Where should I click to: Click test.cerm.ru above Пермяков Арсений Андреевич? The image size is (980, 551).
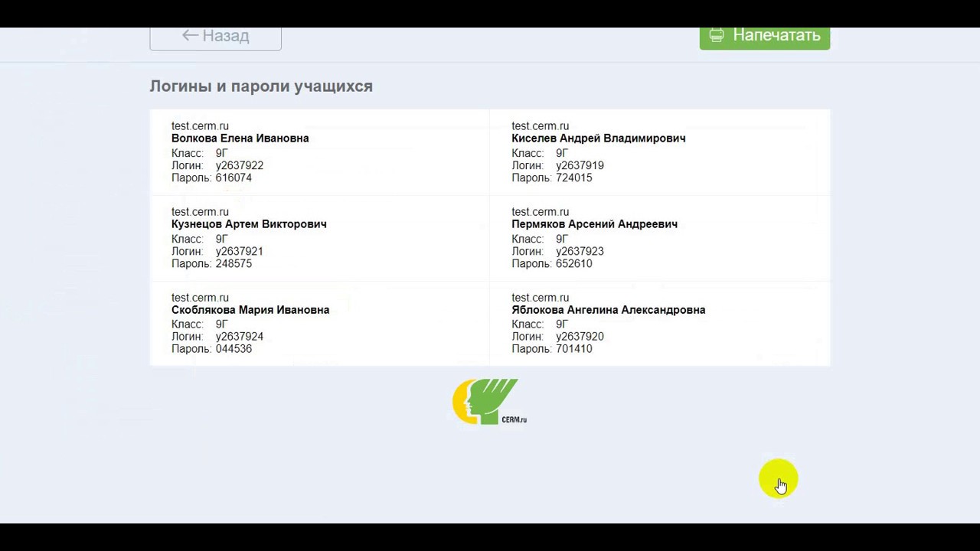540,212
